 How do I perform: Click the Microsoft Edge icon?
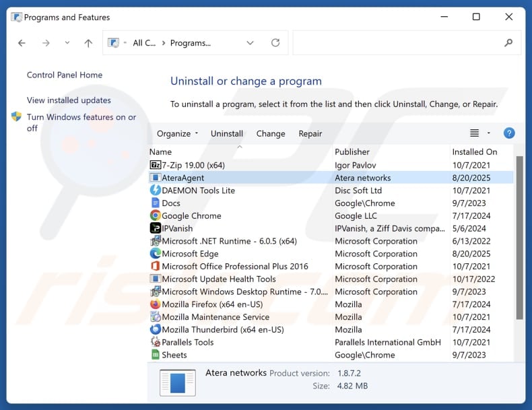[155, 253]
